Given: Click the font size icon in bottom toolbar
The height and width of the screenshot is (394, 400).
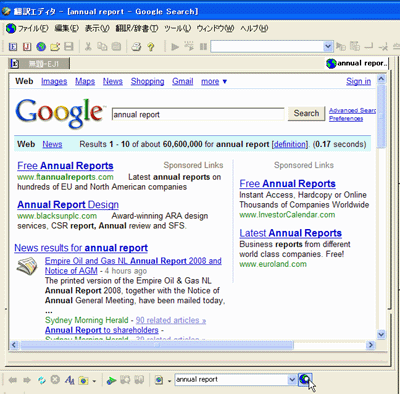Looking at the screenshot, I should (x=70, y=380).
